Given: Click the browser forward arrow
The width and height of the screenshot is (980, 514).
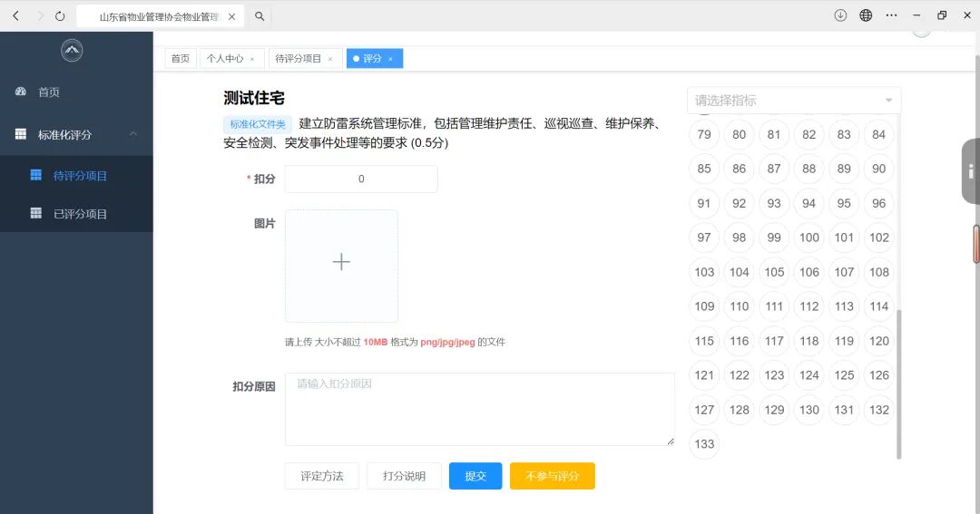Looking at the screenshot, I should (40, 15).
